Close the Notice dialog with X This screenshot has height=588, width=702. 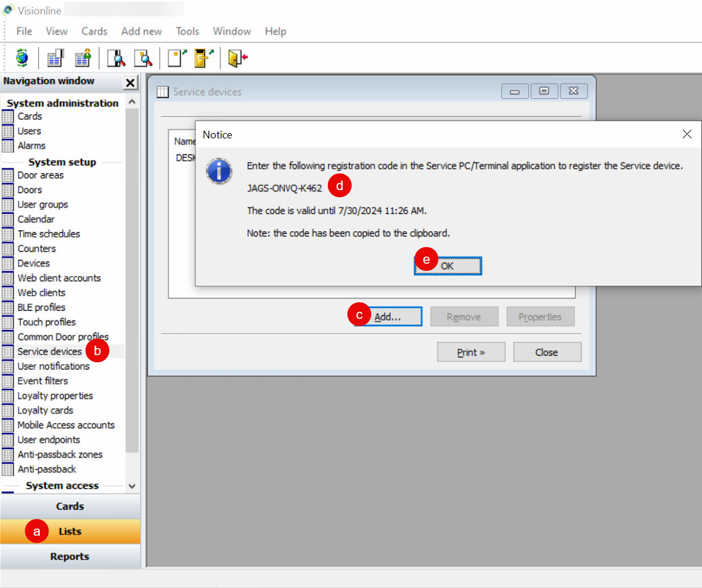coord(687,135)
